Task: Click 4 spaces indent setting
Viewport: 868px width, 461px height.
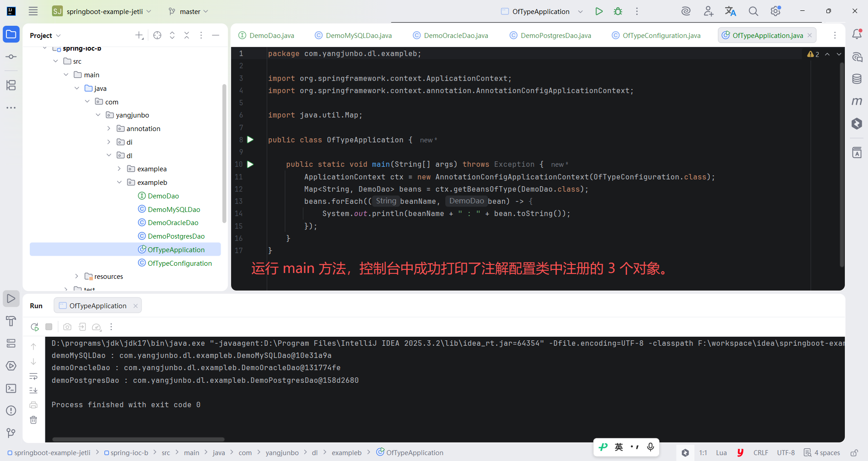Action: coord(822,452)
